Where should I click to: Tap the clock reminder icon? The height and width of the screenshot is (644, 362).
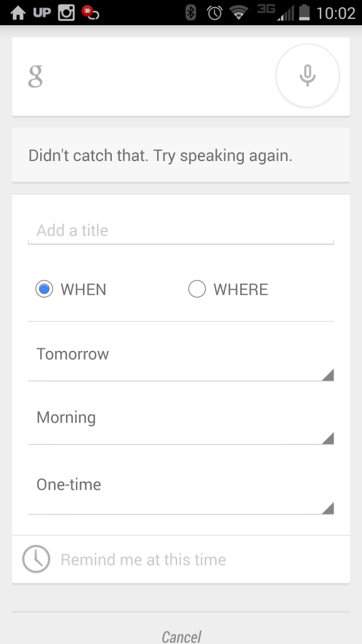click(x=36, y=559)
